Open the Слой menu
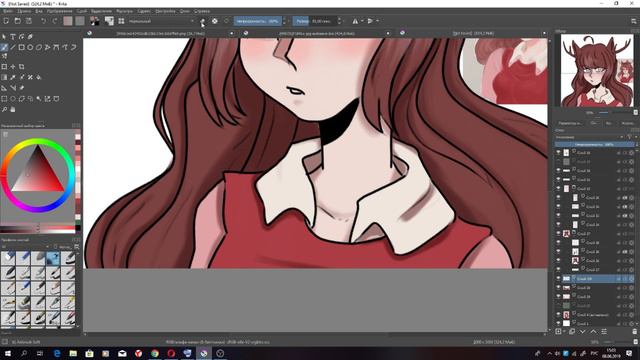The width and height of the screenshot is (640, 360). pos(81,11)
